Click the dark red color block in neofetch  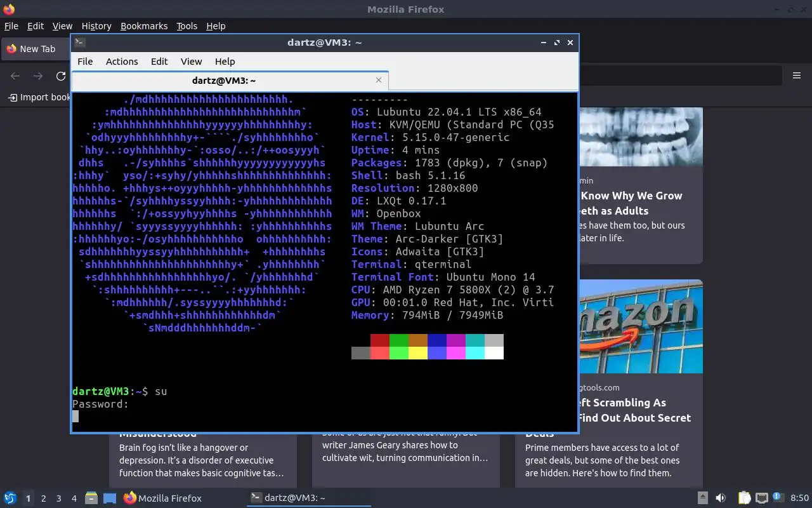380,340
